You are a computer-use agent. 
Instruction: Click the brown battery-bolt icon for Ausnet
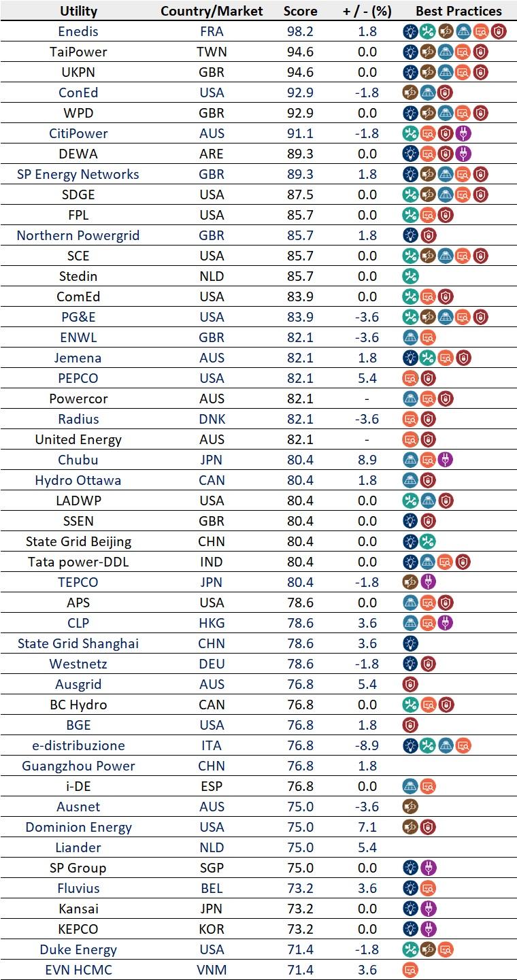tap(410, 807)
